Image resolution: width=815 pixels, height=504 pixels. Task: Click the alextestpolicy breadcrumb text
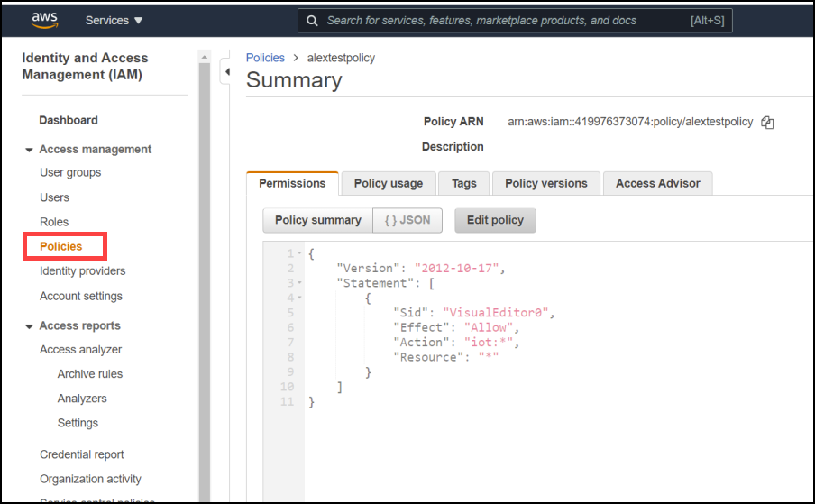point(341,58)
